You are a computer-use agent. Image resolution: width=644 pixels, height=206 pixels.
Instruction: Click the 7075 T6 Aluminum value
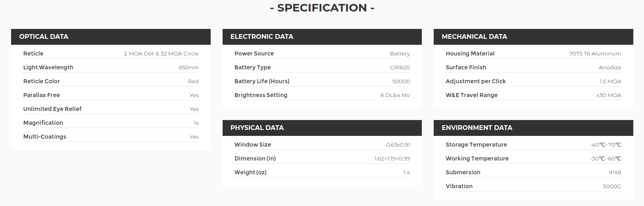(x=595, y=54)
